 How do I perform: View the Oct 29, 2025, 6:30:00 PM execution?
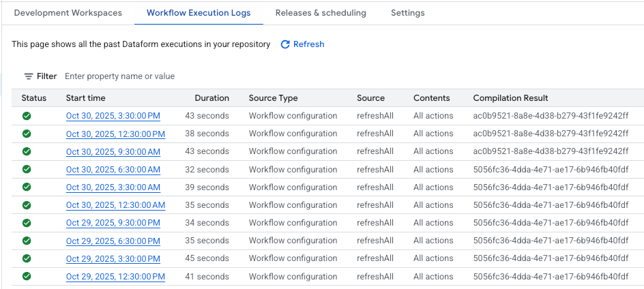click(x=113, y=241)
